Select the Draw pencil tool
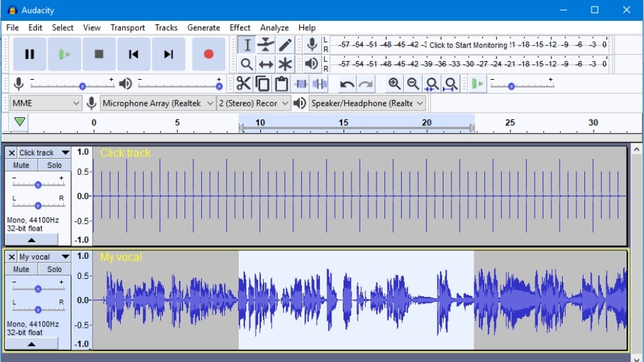 (x=285, y=45)
